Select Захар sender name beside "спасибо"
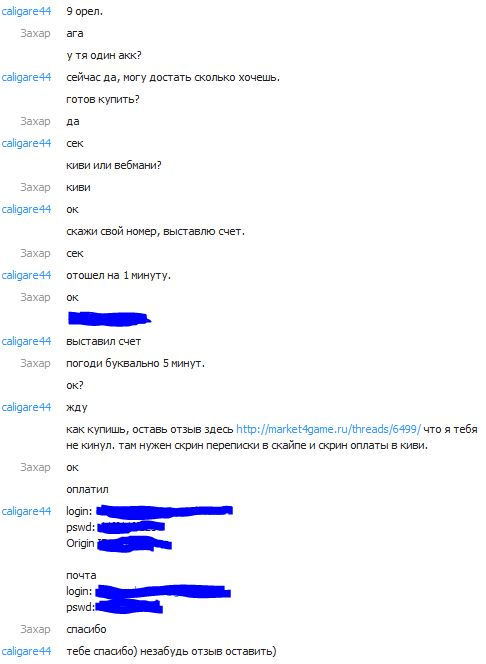The image size is (486, 664). 35,629
